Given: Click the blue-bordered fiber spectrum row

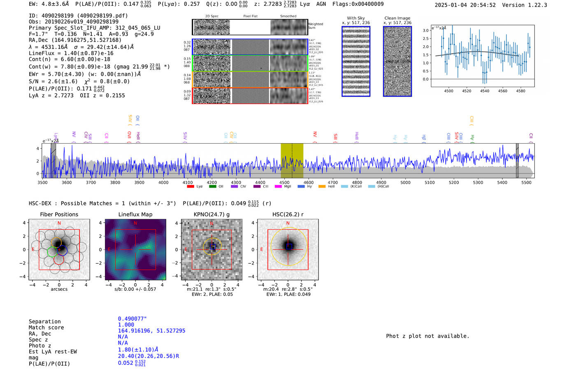Looking at the screenshot, I should (250, 47).
